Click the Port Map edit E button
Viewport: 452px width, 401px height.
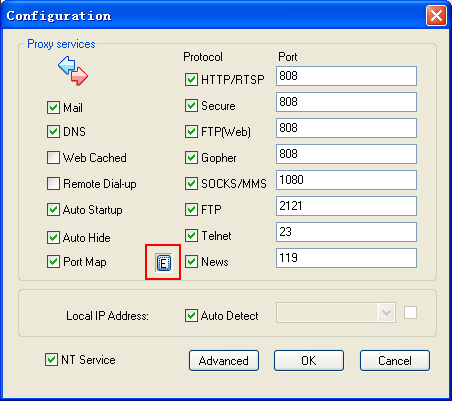[163, 263]
